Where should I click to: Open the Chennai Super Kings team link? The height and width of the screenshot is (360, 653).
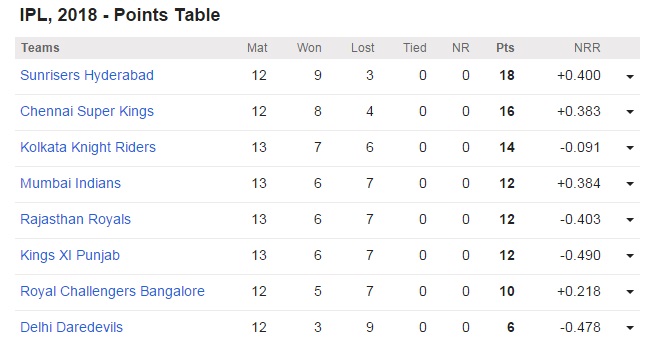click(x=87, y=111)
